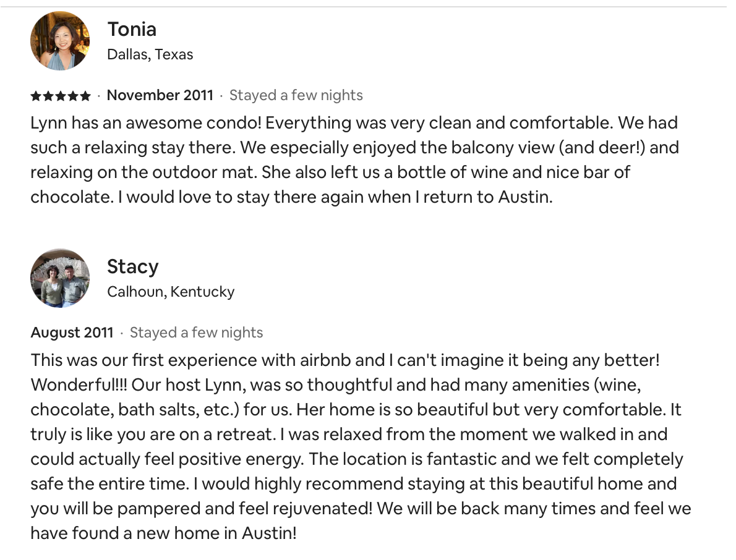Viewport: 736px width, 560px height.
Task: Open Tonia's profile photo
Action: (x=60, y=41)
